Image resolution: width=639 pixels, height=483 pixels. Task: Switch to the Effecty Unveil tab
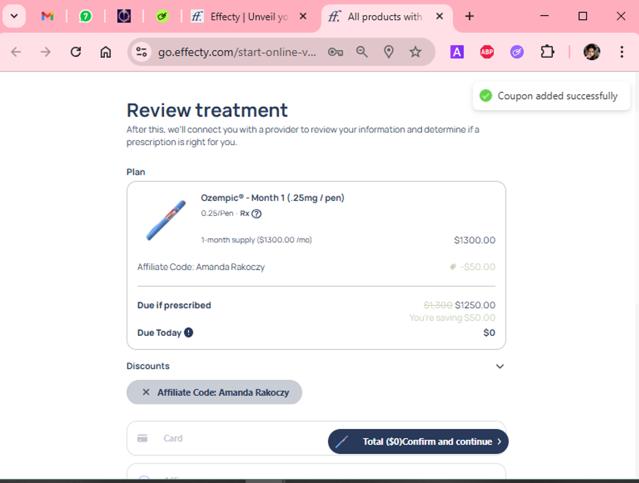(249, 17)
